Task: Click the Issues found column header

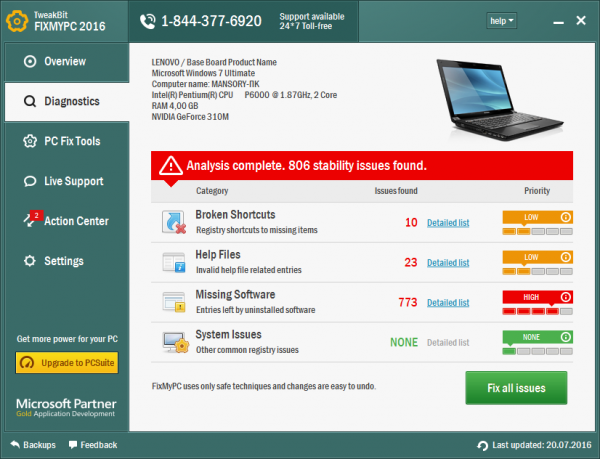Action: [x=396, y=191]
